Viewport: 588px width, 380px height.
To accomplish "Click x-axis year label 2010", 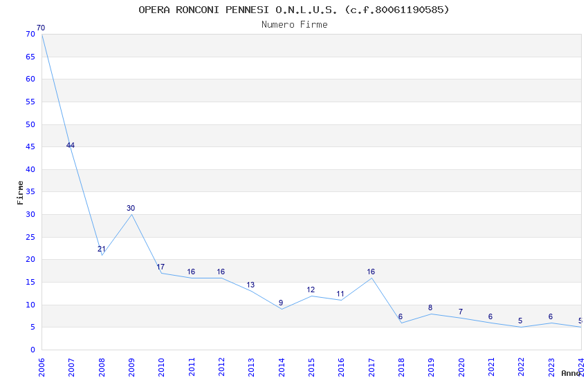I will tap(162, 368).
